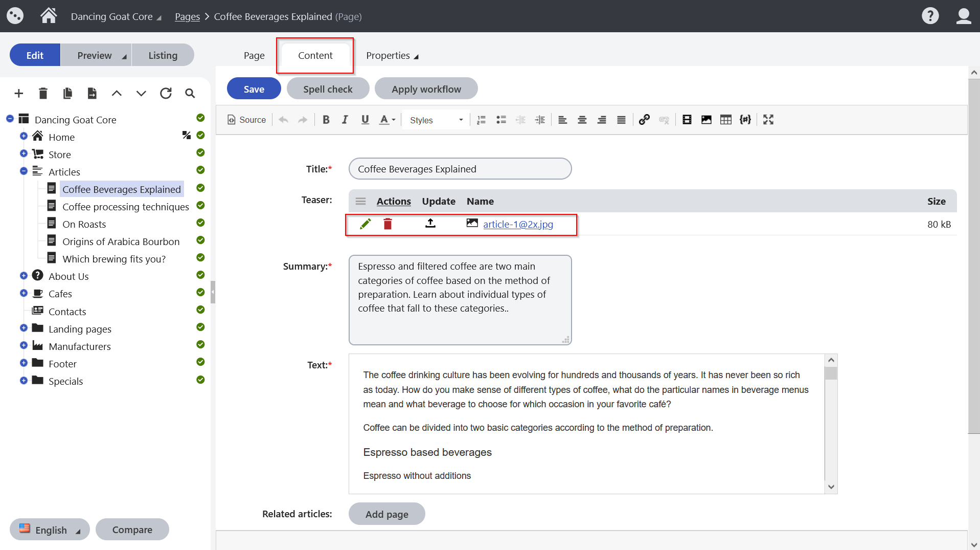Maximize the editor to fullscreen
The height and width of the screenshot is (550, 980).
click(x=768, y=119)
